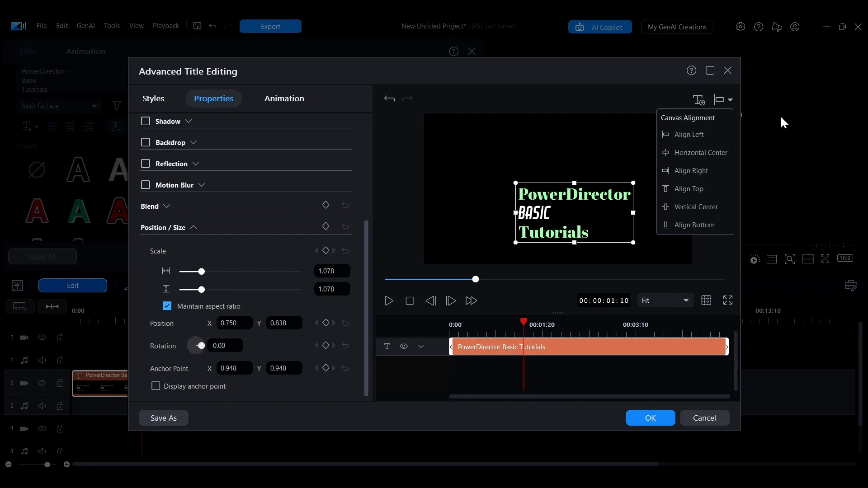Switch to the Animation tab in dialog

coord(284,99)
